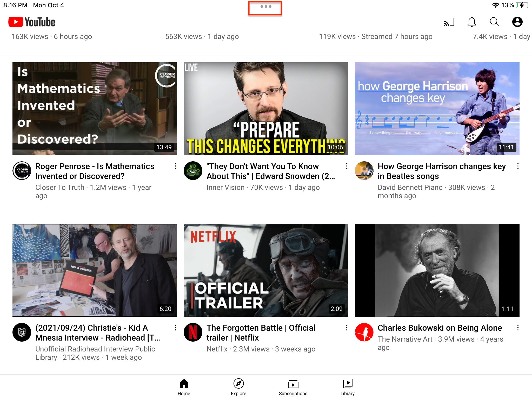
Task: Tap the iPad multitasking three dots
Action: (x=266, y=6)
